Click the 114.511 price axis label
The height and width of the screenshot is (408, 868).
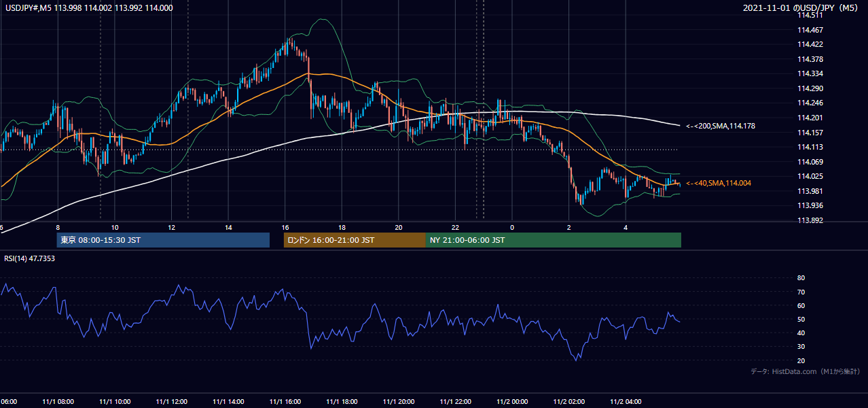810,15
